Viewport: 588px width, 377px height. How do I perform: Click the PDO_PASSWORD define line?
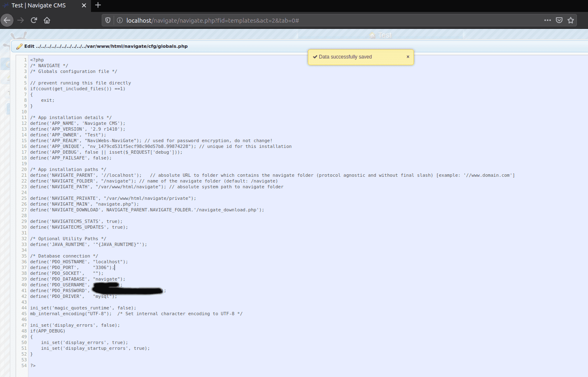pyautogui.click(x=98, y=290)
